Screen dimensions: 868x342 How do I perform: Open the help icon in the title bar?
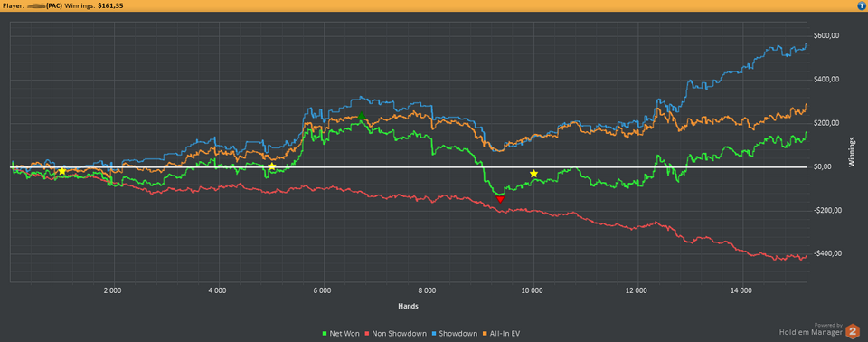(x=863, y=5)
